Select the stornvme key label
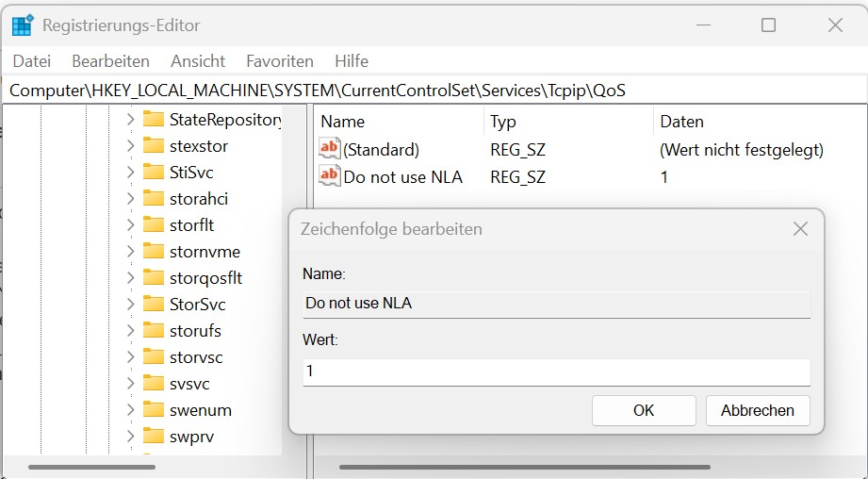This screenshot has height=479, width=868. [205, 252]
